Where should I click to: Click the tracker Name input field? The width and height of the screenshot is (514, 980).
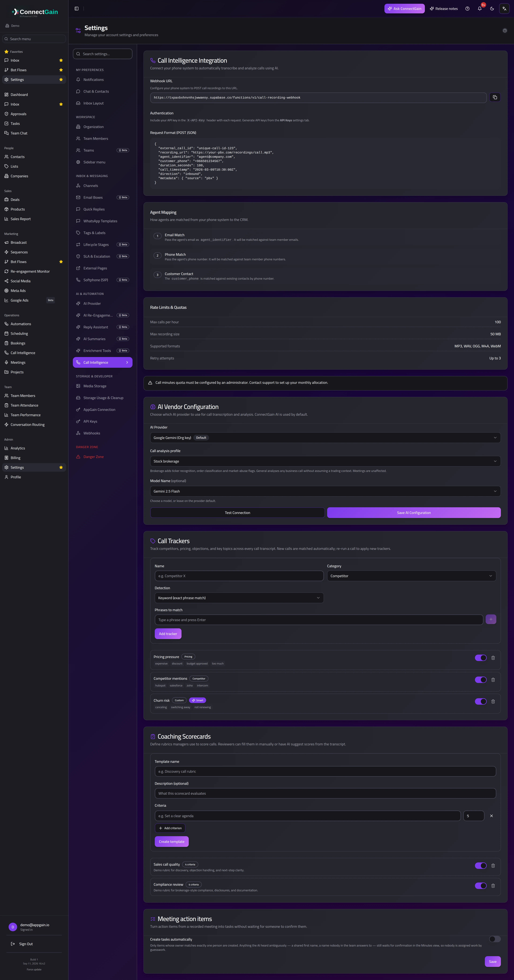point(239,576)
